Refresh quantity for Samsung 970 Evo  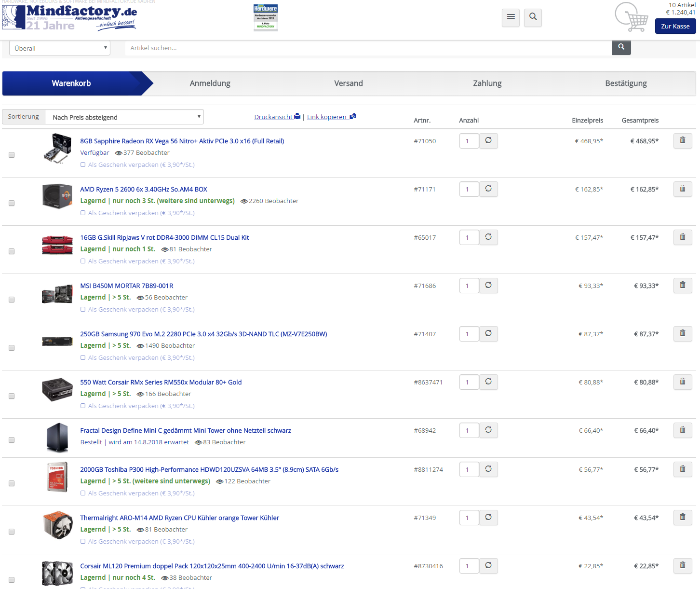[x=488, y=333]
